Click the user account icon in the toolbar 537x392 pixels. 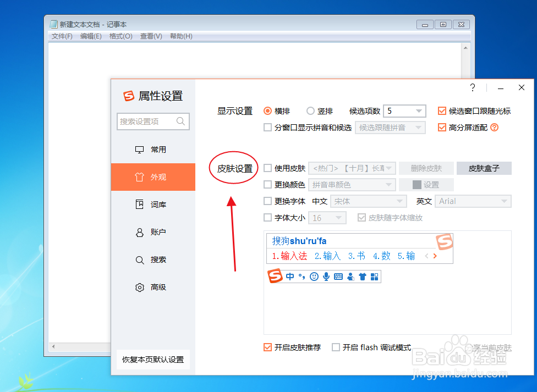tap(350, 277)
